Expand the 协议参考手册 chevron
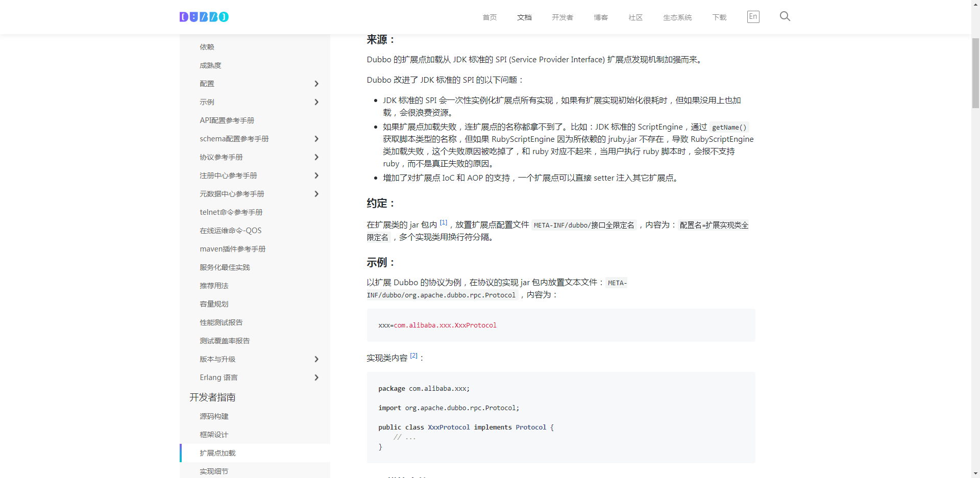Viewport: 980px width, 478px height. [316, 157]
